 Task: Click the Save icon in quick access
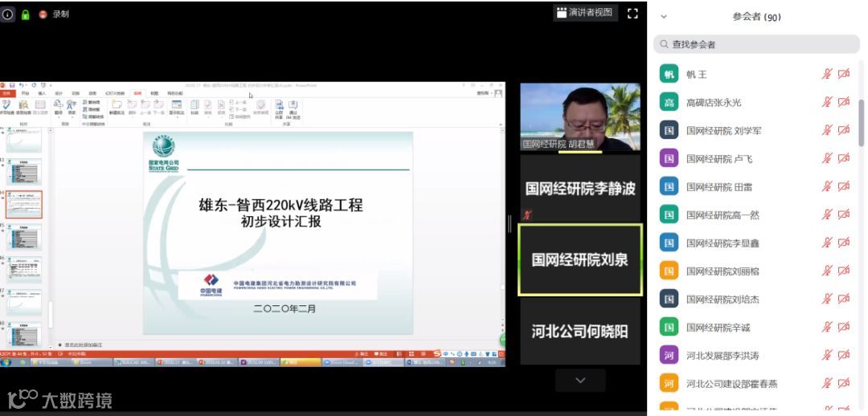click(12, 85)
